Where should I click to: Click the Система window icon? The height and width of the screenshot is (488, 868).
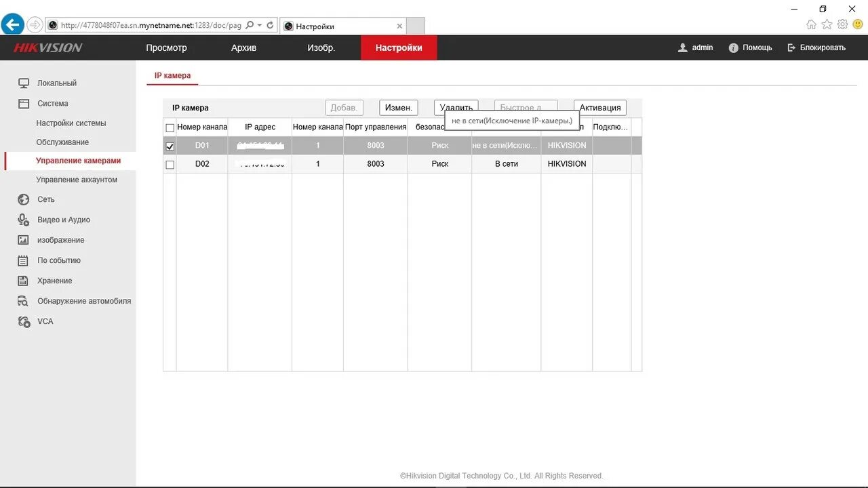[24, 104]
